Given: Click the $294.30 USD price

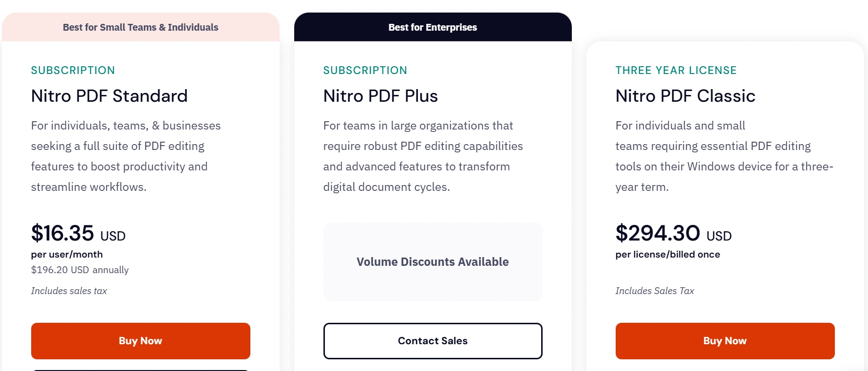Looking at the screenshot, I should [673, 234].
